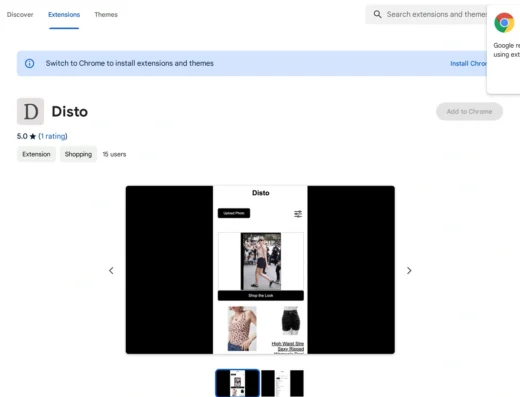Select the first screenshot thumbnail
The width and height of the screenshot is (520, 397).
(237, 383)
